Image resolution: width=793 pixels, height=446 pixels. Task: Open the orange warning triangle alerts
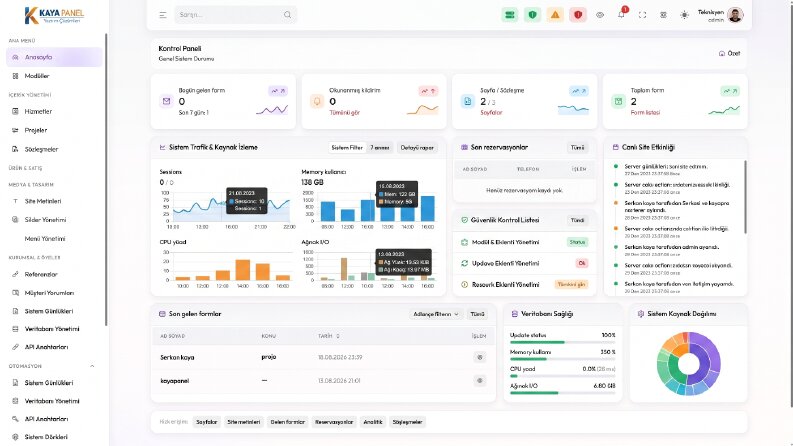(555, 15)
